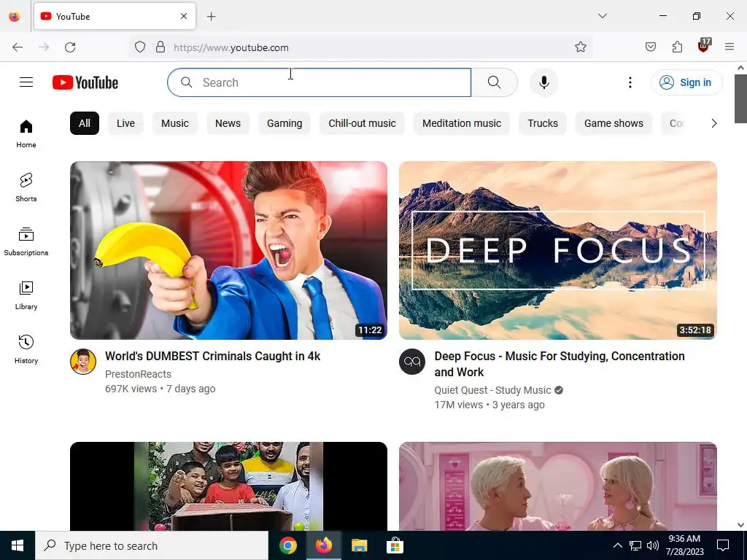Reload the page with the refresh icon
This screenshot has width=747, height=560.
pyautogui.click(x=70, y=47)
